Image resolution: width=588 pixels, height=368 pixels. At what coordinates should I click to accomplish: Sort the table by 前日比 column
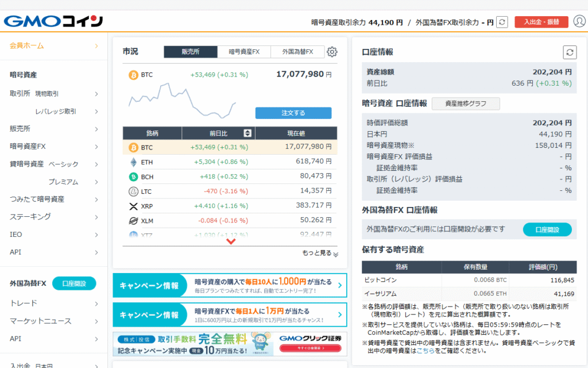(247, 133)
